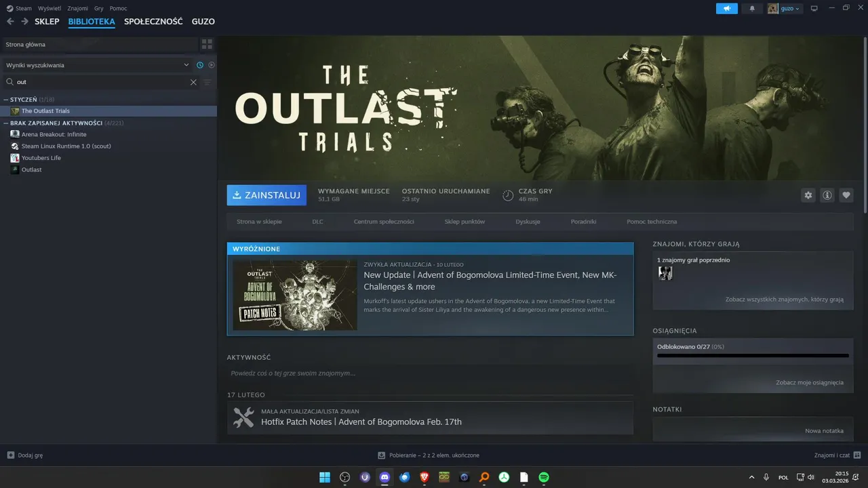The height and width of the screenshot is (488, 868).
Task: Toggle ready-to-play filter icon
Action: point(212,65)
